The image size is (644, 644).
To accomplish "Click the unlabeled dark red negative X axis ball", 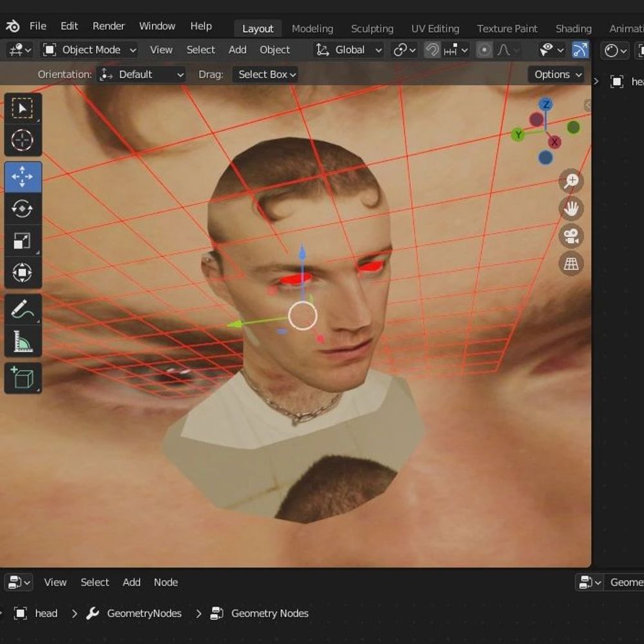I will click(536, 120).
